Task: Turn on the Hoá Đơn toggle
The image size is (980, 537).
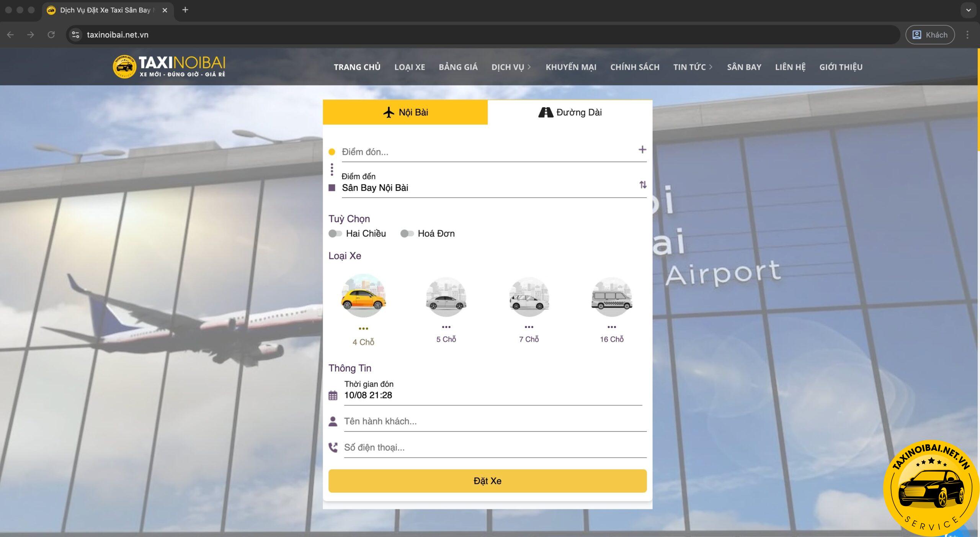Action: coord(407,234)
